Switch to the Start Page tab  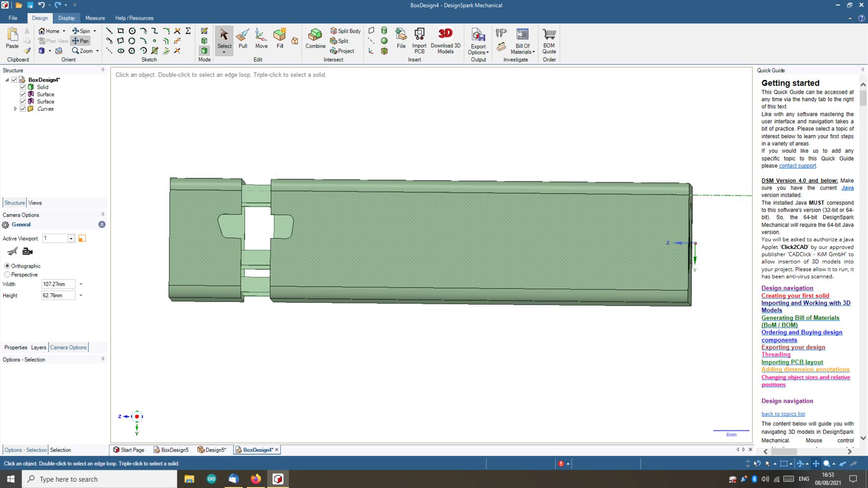coord(129,450)
